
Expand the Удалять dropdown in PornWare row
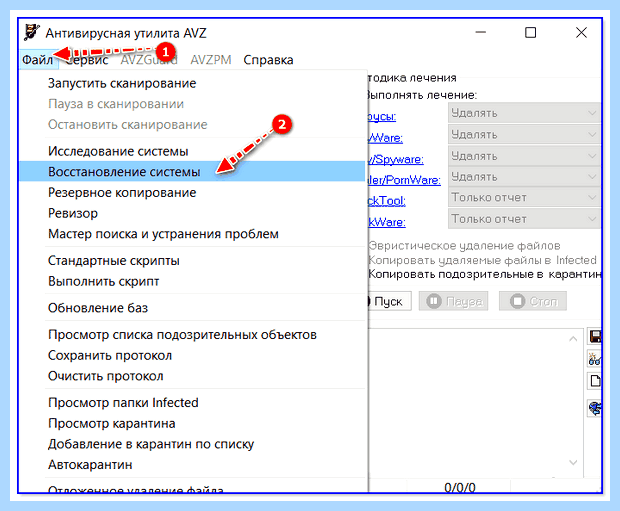tap(524, 176)
